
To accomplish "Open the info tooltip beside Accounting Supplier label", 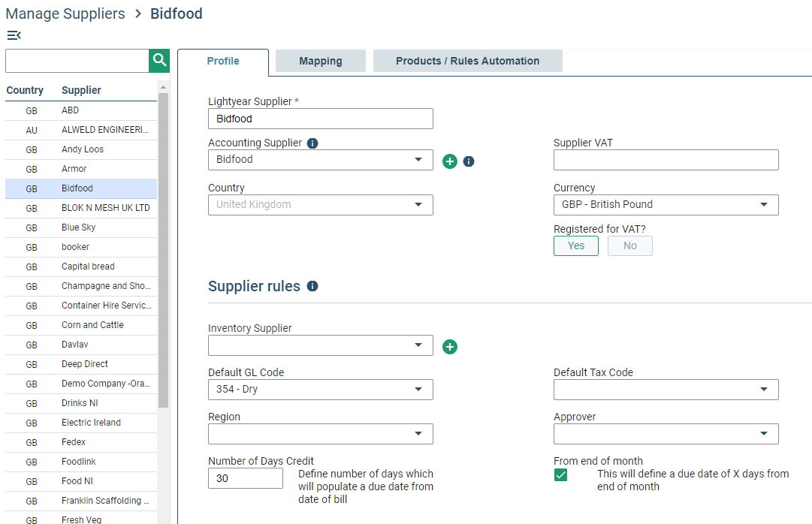I will [314, 143].
